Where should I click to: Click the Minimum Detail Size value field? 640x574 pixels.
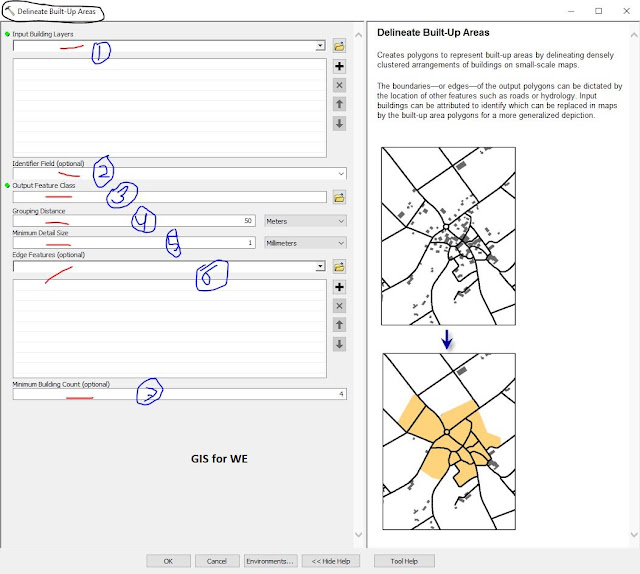[134, 243]
